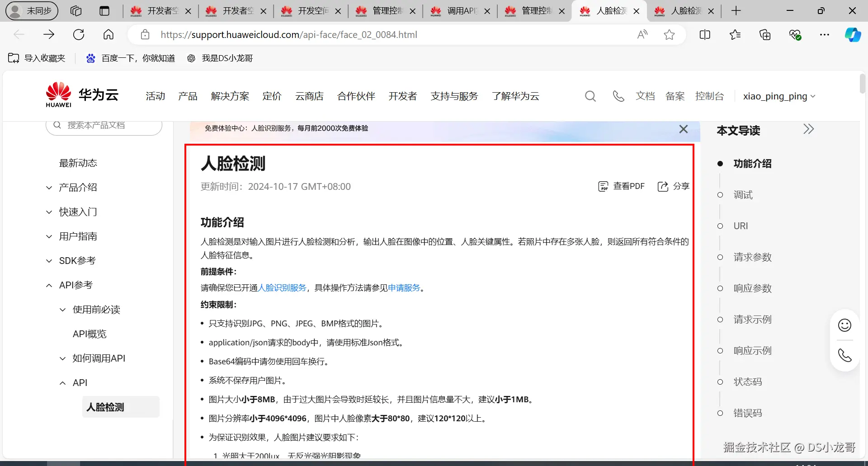The image size is (868, 466).
Task: Open 开发者 top menu
Action: tap(402, 96)
